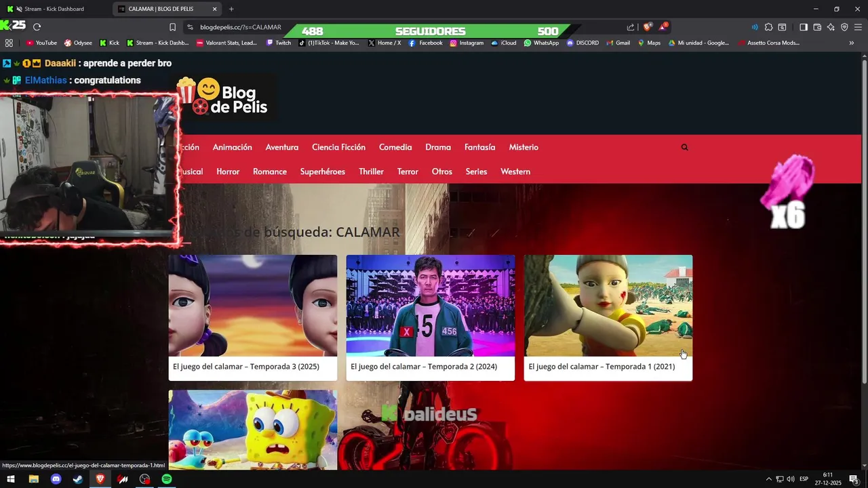The image size is (868, 488).
Task: Click the Blog de Pelis logo
Action: tap(222, 96)
